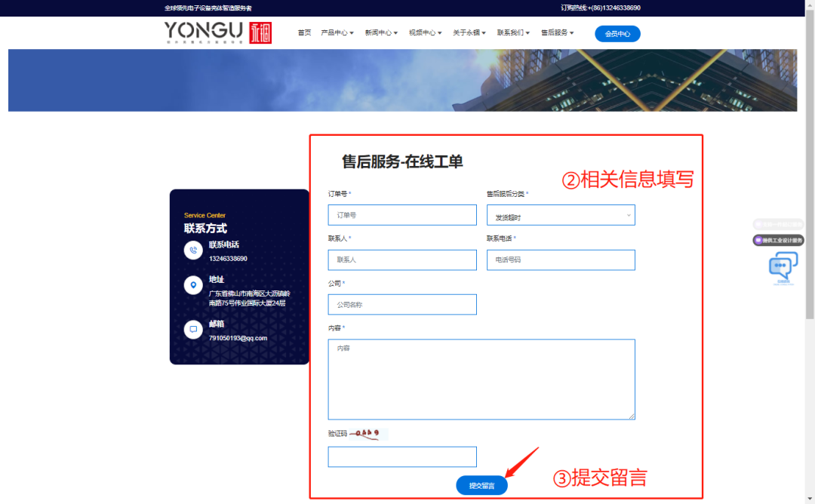Viewport: 815px width, 504px height.
Task: Click the captcha code image to refresh it
Action: tap(371, 433)
